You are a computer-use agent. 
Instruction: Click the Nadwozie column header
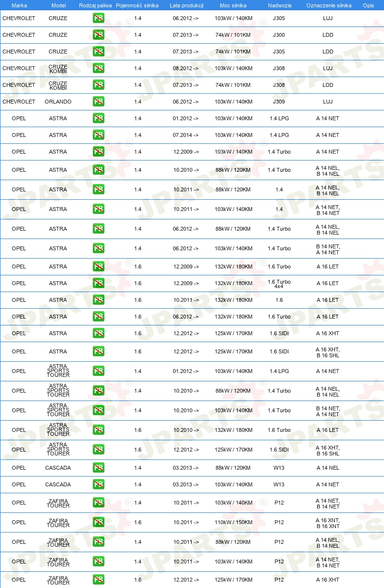click(x=280, y=5)
